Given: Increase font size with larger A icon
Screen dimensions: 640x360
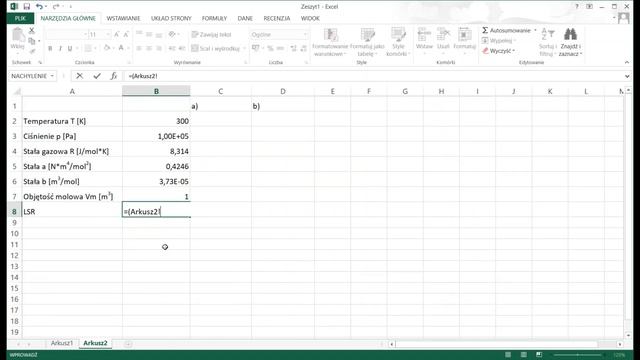Looking at the screenshot, I should point(117,35).
